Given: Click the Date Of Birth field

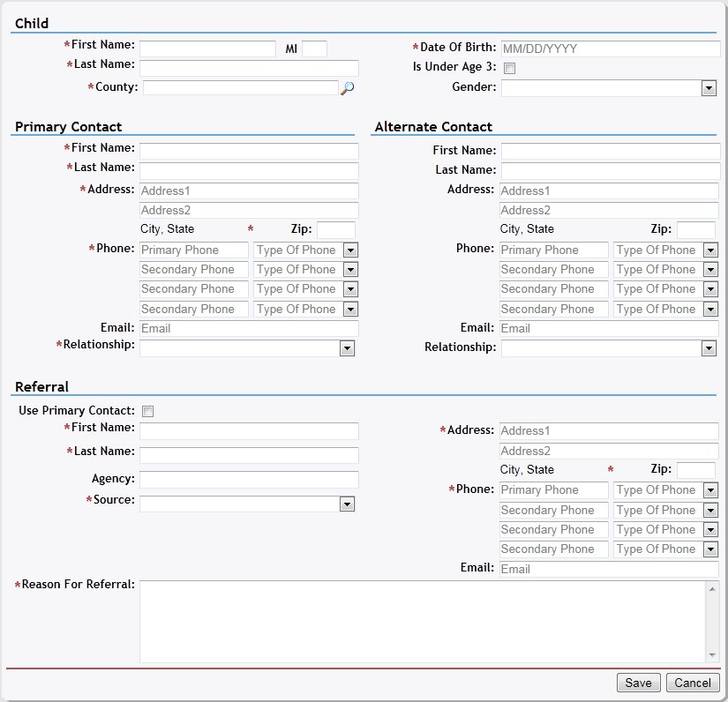Looking at the screenshot, I should 610,49.
